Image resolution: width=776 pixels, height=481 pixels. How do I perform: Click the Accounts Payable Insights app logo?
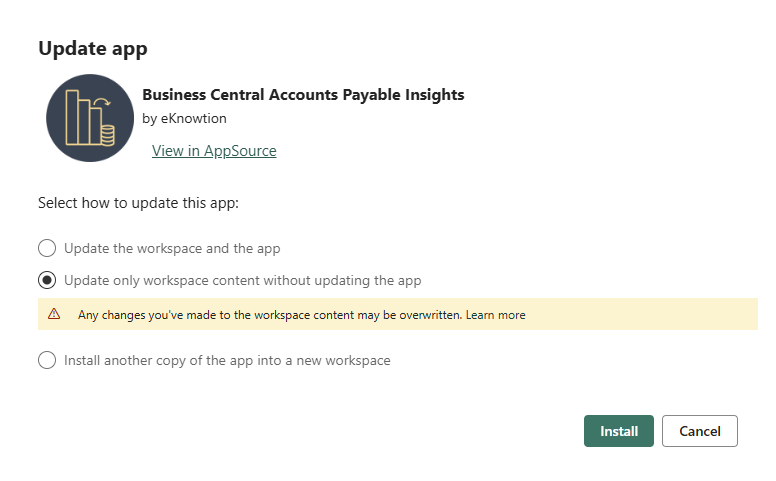(90, 118)
